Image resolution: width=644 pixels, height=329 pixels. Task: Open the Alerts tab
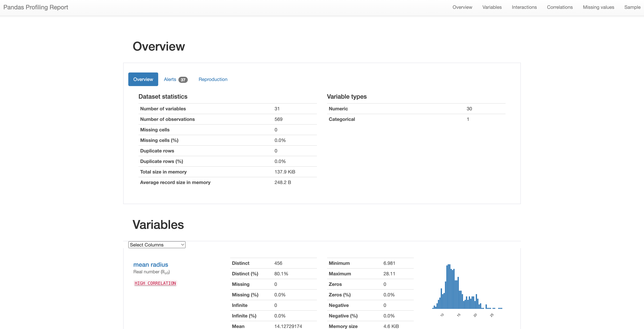point(170,79)
